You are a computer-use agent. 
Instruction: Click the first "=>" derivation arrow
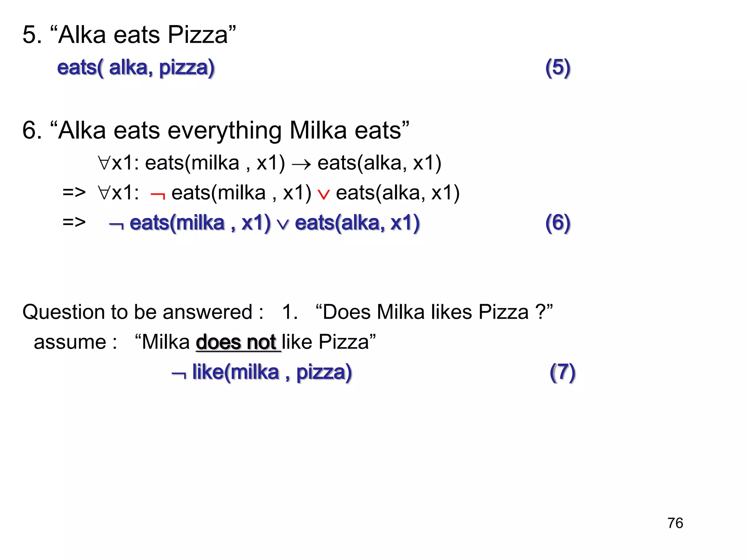[74, 192]
